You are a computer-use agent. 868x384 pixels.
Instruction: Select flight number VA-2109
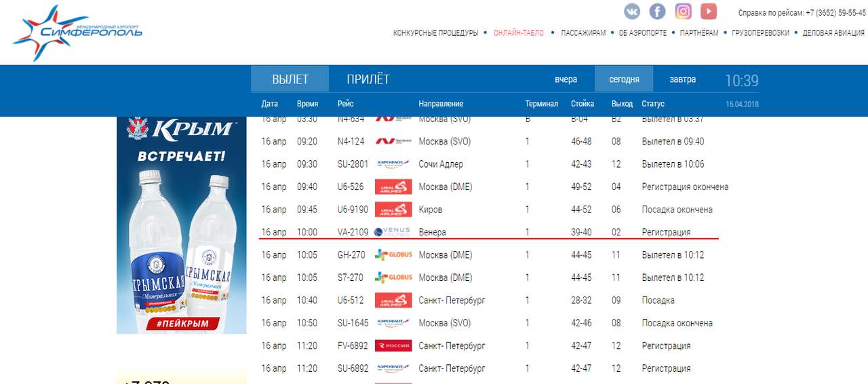tap(353, 232)
